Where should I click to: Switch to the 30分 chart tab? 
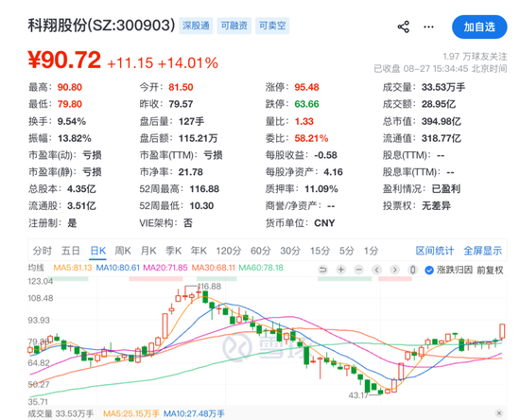pyautogui.click(x=290, y=251)
